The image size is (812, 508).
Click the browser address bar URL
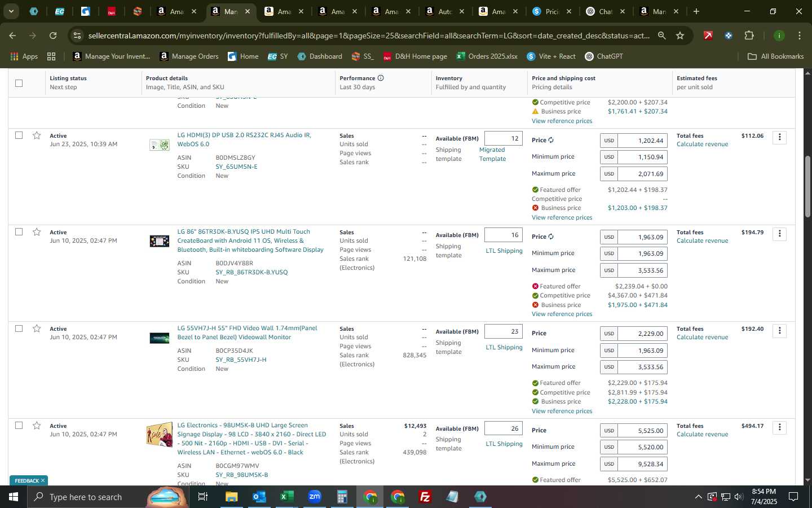click(x=369, y=36)
